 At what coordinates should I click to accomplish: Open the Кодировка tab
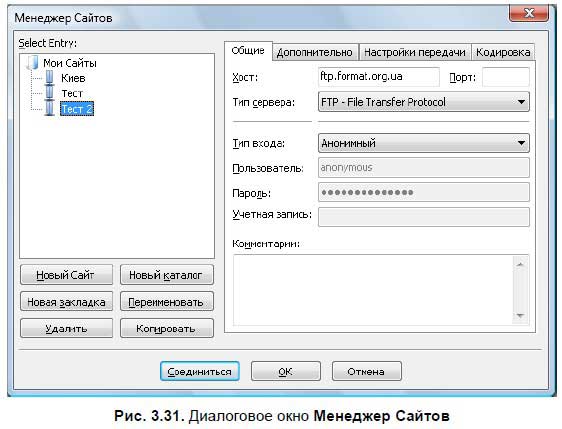click(503, 52)
